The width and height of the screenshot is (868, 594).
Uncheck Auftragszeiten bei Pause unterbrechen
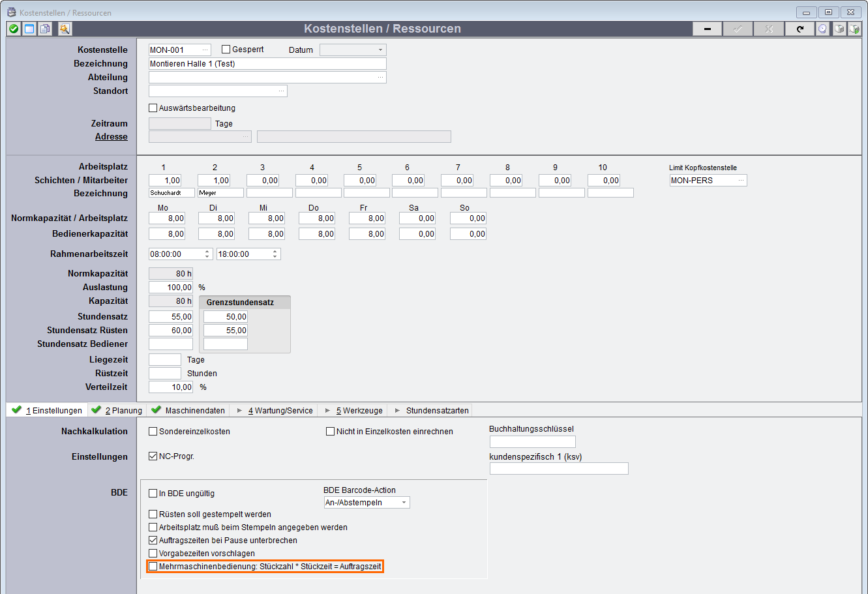153,541
